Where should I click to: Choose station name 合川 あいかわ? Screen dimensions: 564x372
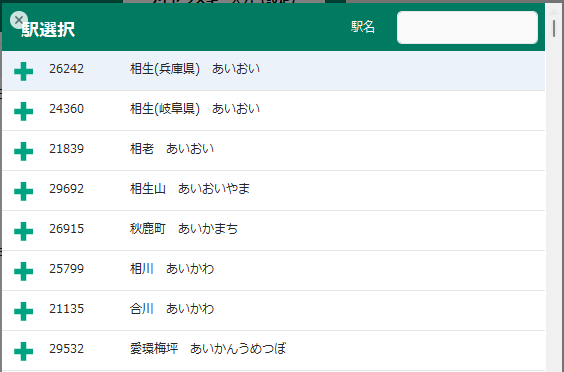[172, 308]
